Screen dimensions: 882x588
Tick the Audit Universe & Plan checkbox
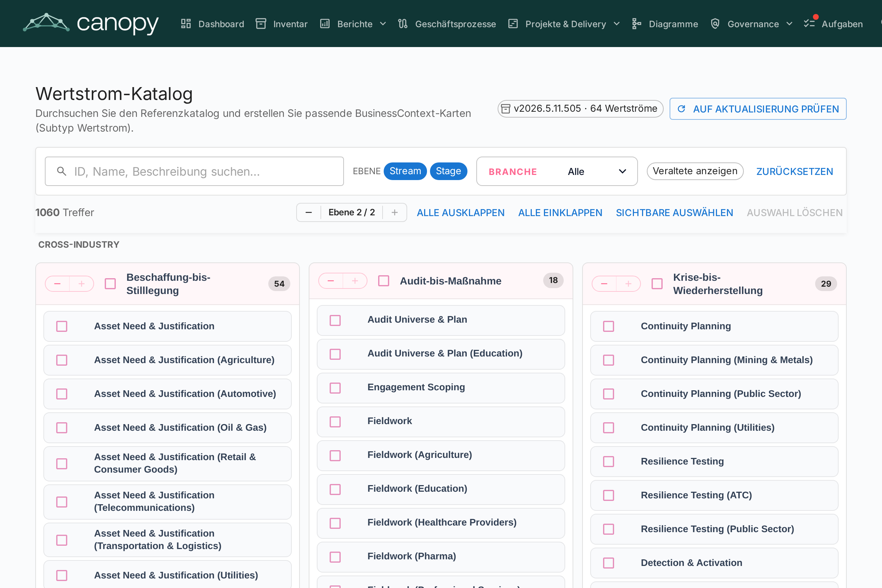tap(335, 320)
